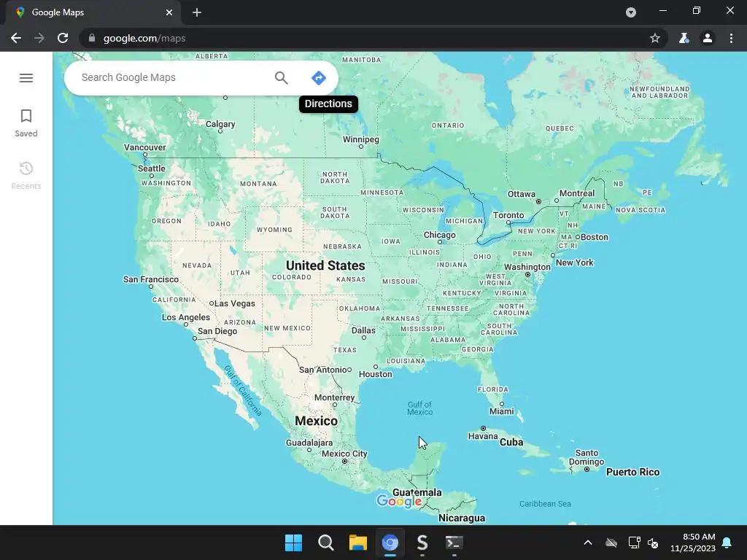Viewport: 747px width, 560px height.
Task: Click the Monterrey city label
Action: point(334,397)
